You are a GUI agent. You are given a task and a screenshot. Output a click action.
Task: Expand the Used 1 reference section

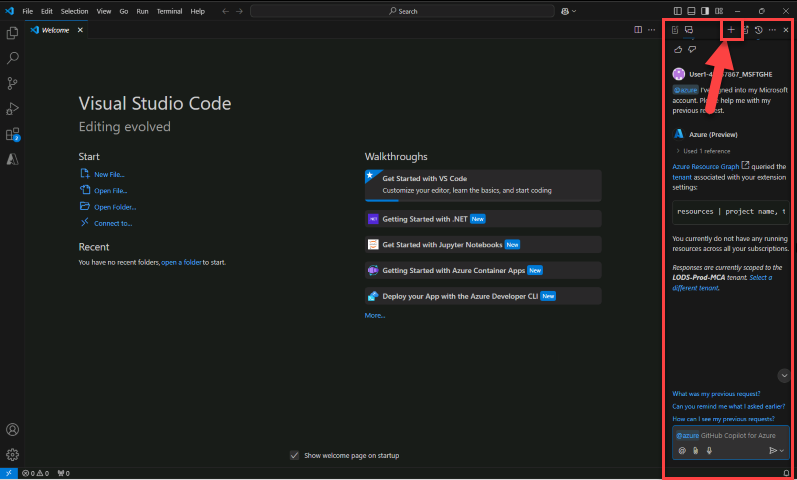[x=703, y=150]
